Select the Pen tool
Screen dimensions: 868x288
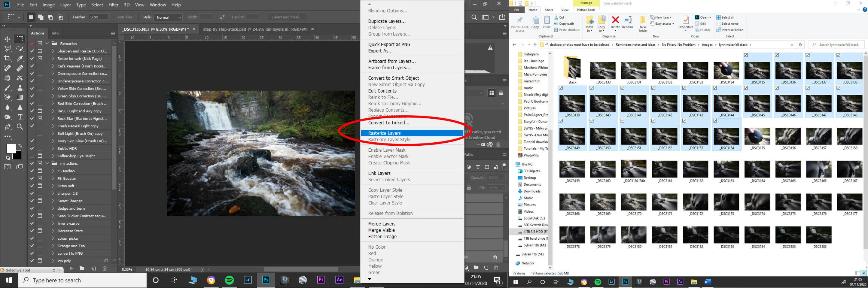tap(7, 127)
